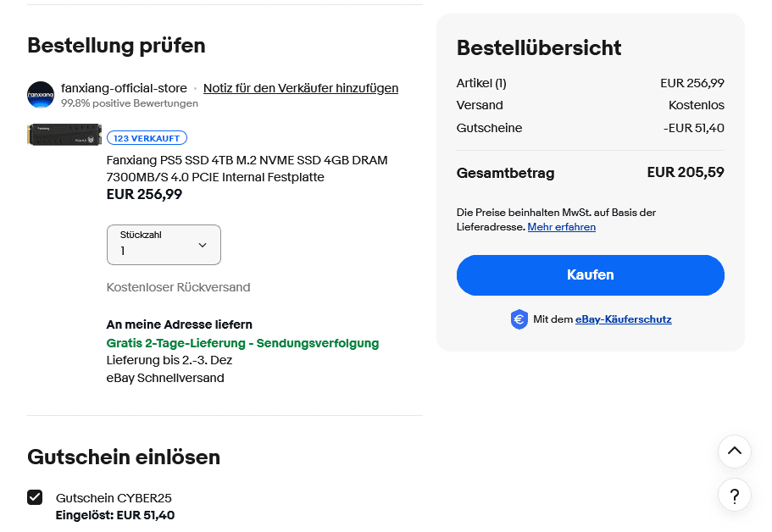Click the Gesamtbetrag EUR 205,59 amount
This screenshot has width=772, height=532.
685,173
